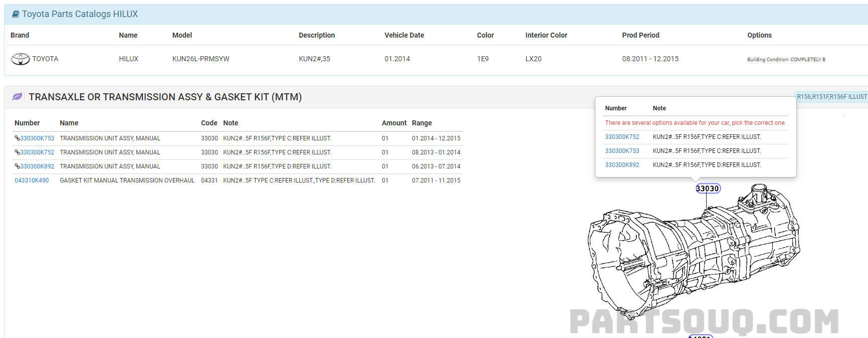Click the Options column header

[759, 35]
